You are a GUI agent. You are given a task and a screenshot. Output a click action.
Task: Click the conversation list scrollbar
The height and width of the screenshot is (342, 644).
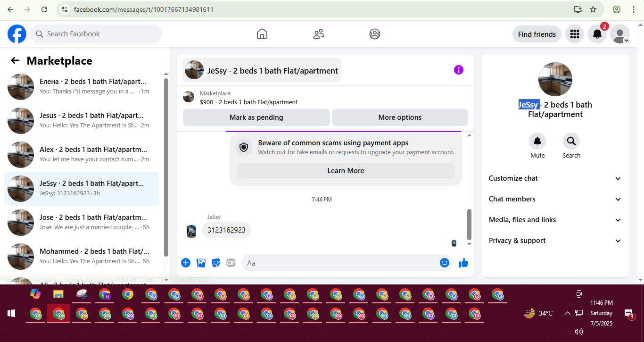(166, 167)
